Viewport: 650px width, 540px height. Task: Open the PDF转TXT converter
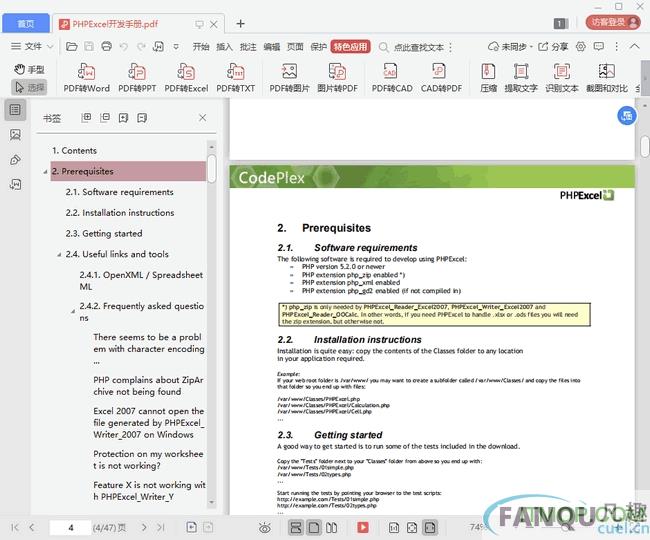235,77
